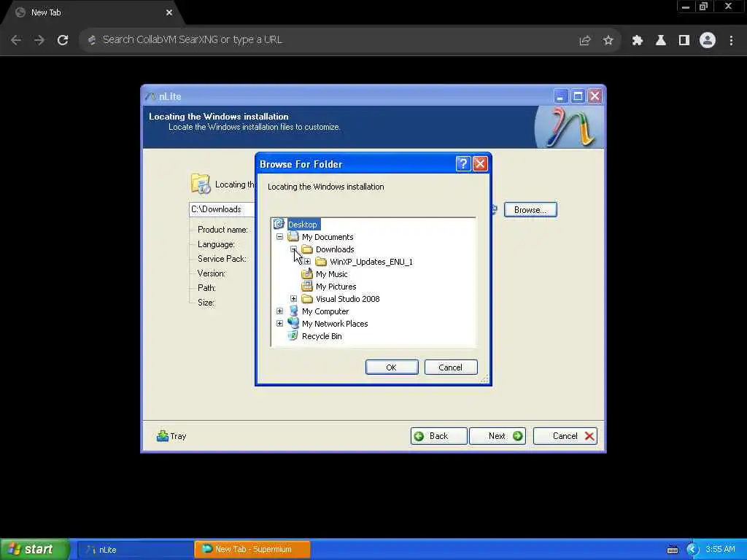
Task: Expand the My Computer node
Action: click(x=279, y=311)
